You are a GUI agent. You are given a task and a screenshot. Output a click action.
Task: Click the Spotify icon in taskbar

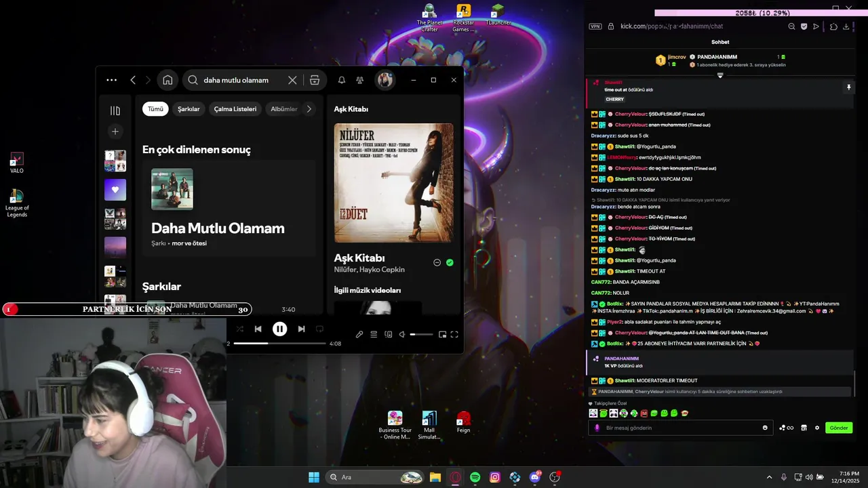pyautogui.click(x=475, y=477)
